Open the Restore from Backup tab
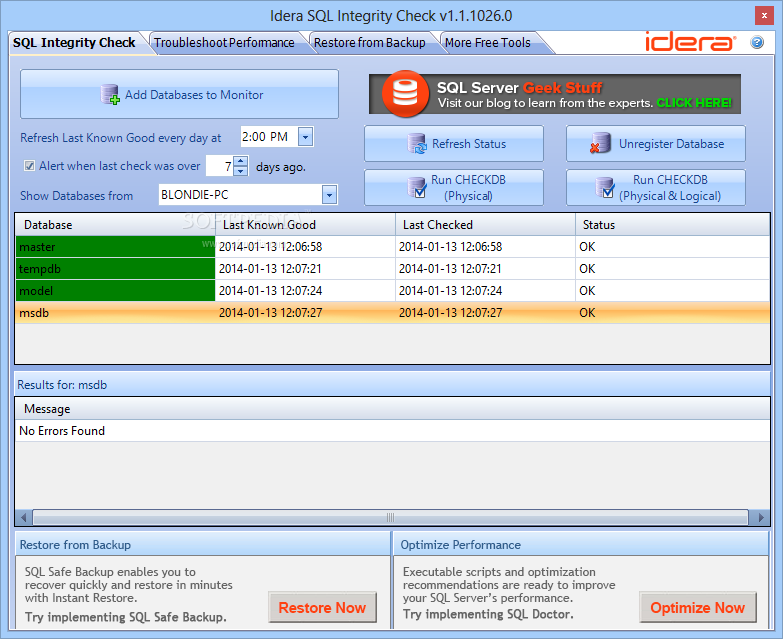Image resolution: width=783 pixels, height=639 pixels. coord(370,42)
